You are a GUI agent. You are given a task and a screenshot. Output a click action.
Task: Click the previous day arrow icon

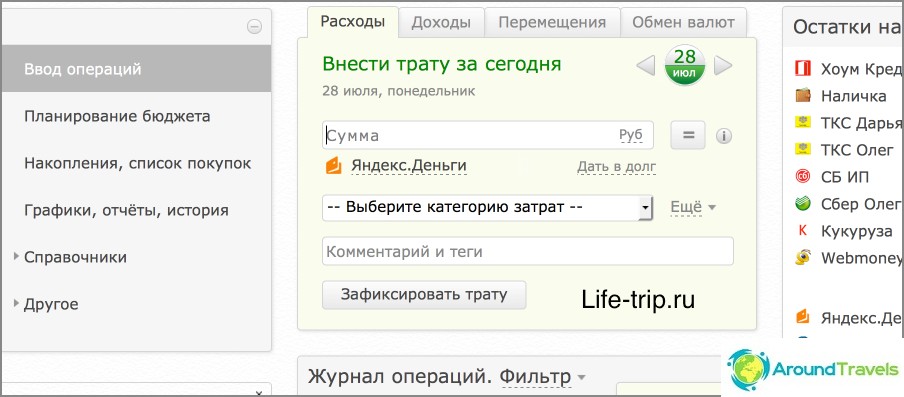(646, 66)
